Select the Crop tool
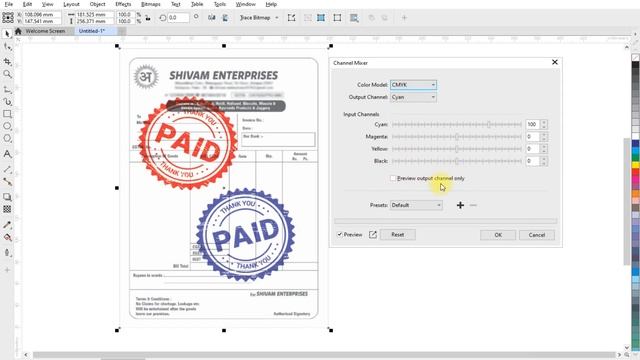 tap(7, 61)
